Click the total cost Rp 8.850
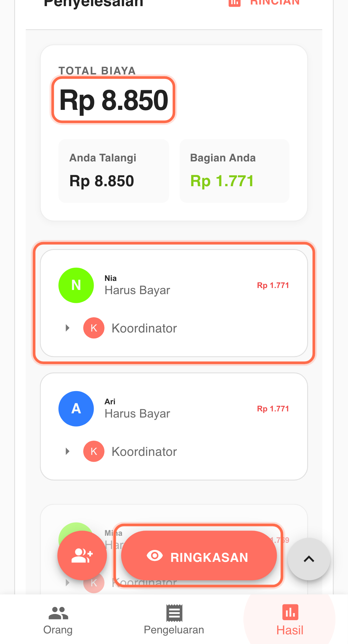This screenshot has width=348, height=644. 114,100
